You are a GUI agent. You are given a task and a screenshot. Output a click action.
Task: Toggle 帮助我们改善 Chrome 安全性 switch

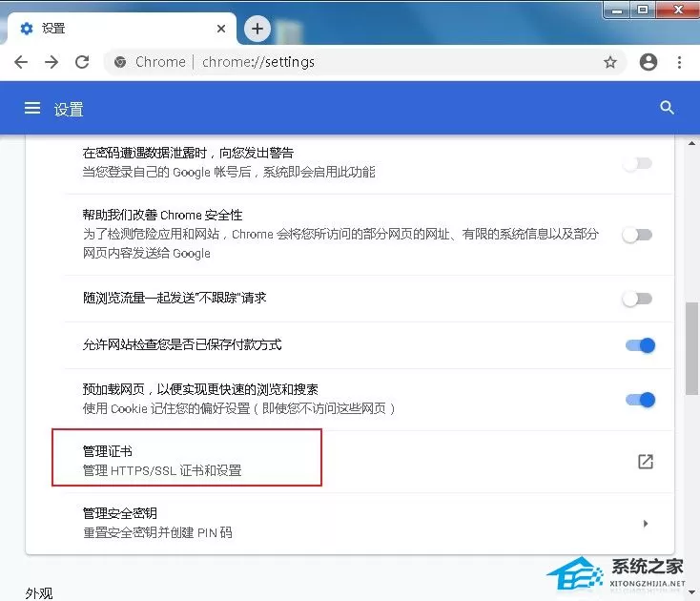(637, 235)
